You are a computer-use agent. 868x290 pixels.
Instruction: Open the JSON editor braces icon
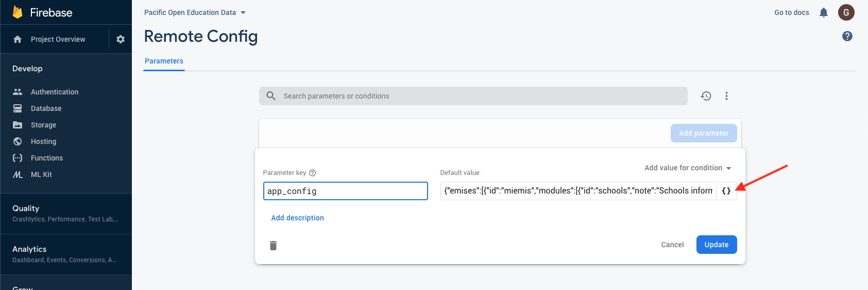[726, 191]
